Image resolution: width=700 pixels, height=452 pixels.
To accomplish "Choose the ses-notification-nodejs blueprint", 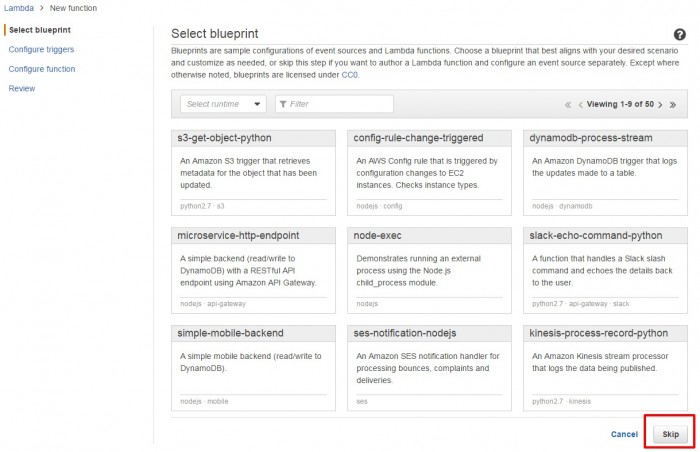I will click(429, 368).
